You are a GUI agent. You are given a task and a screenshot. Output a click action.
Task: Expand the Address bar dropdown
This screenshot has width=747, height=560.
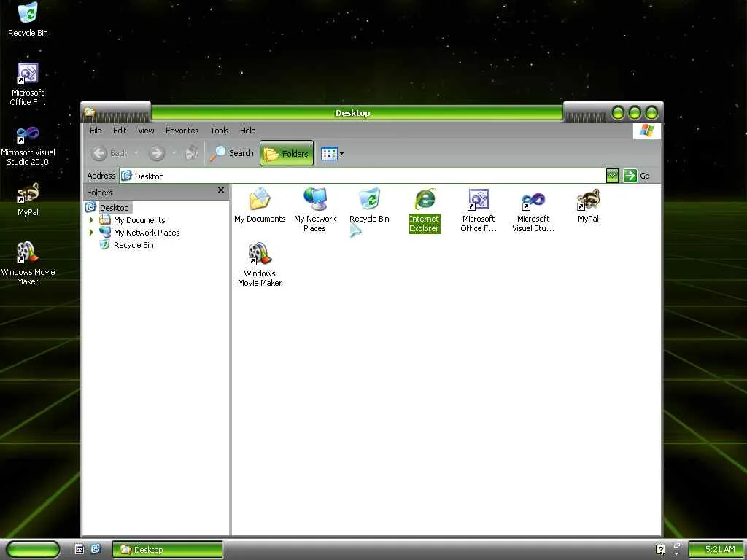(x=612, y=176)
